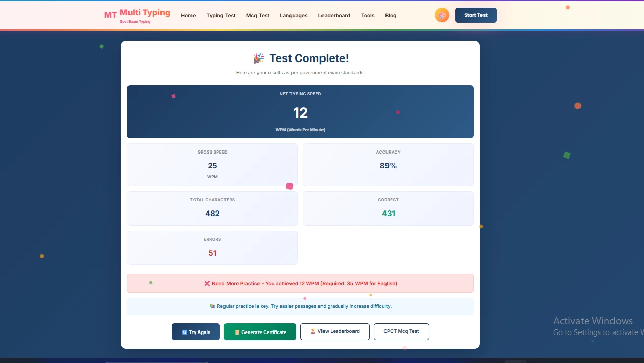Click the refresh icon inside Try Again button
The height and width of the screenshot is (363, 644).
coord(184,332)
